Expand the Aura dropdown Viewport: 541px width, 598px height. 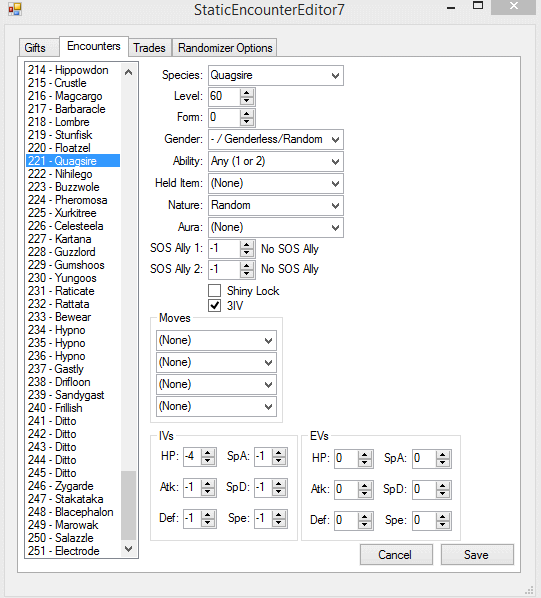point(335,228)
